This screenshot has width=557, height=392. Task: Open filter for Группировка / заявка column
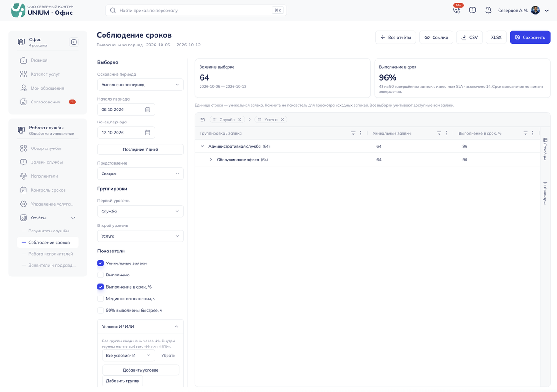click(353, 133)
